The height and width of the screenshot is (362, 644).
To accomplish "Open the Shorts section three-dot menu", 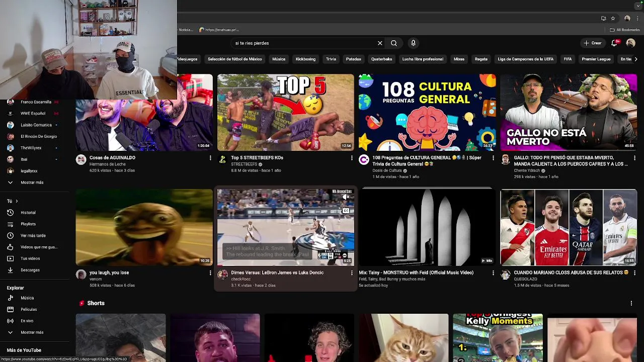I will point(631,303).
